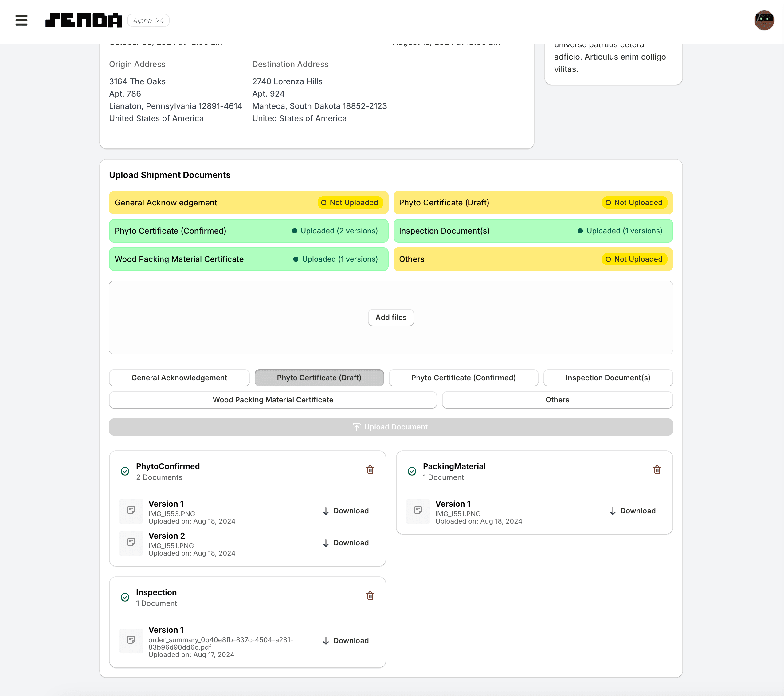This screenshot has height=696, width=784.
Task: Click file icon for PackingMaterial Version 1
Action: (418, 510)
